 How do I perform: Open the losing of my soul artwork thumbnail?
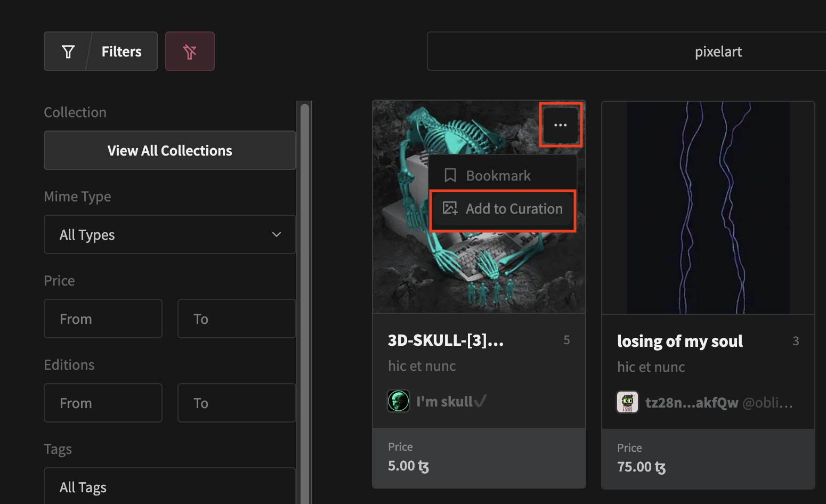click(x=708, y=207)
